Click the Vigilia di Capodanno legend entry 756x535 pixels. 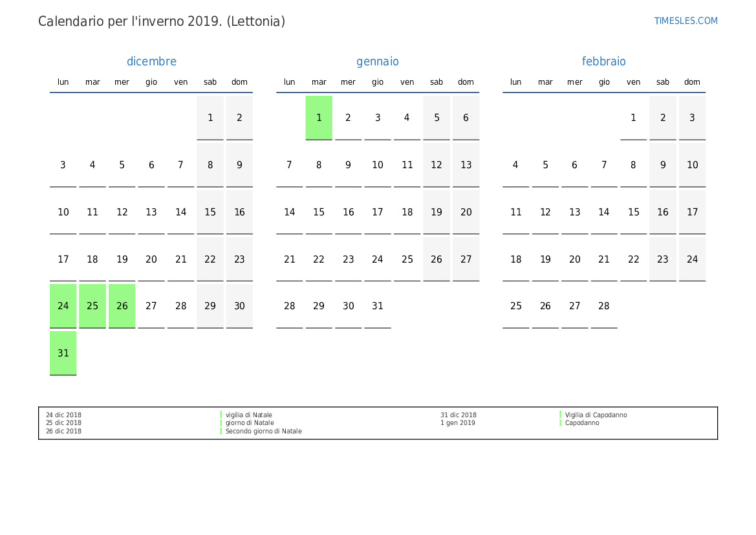point(596,415)
